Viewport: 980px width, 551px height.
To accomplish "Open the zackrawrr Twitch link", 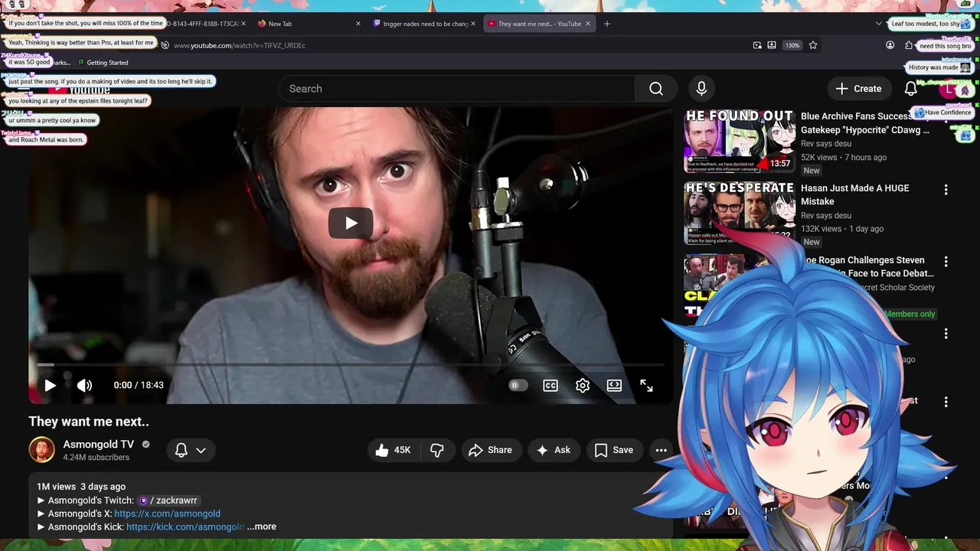I will [x=168, y=500].
